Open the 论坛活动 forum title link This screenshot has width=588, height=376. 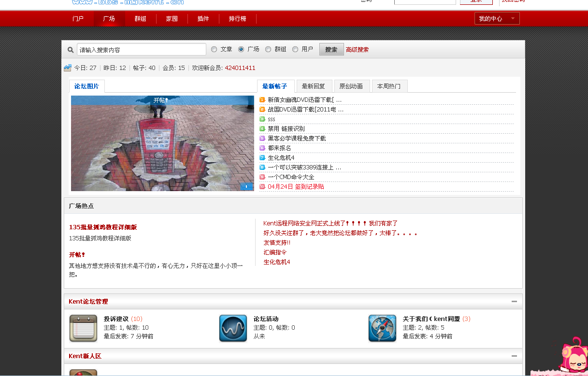(x=266, y=319)
